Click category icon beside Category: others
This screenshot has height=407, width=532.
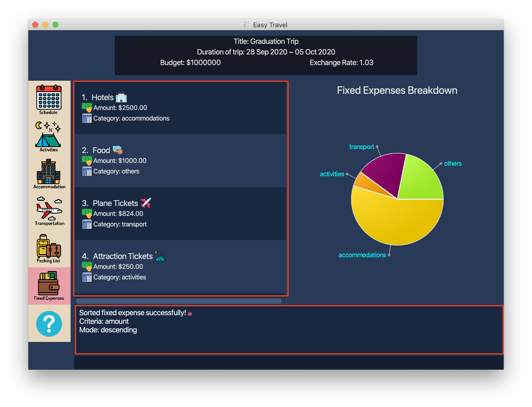click(87, 171)
